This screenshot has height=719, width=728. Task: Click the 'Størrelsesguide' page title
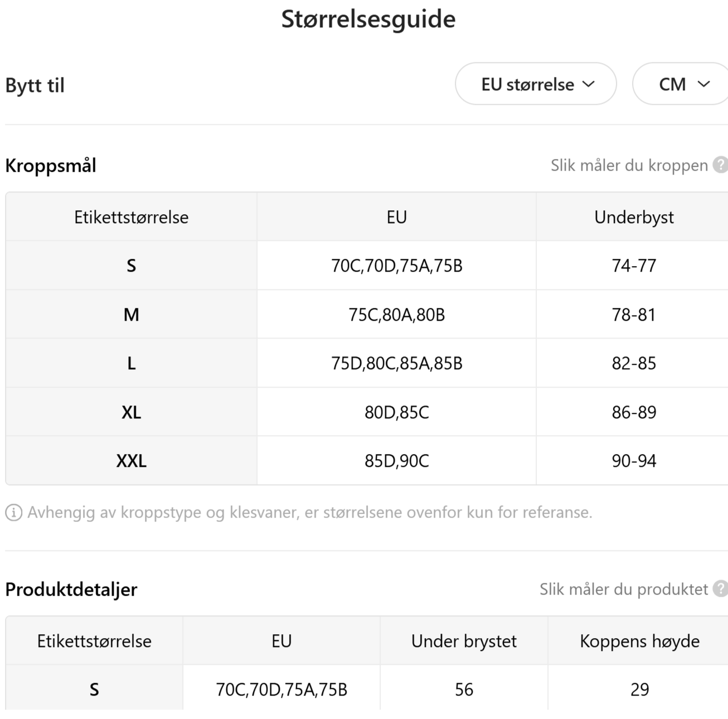click(x=368, y=18)
